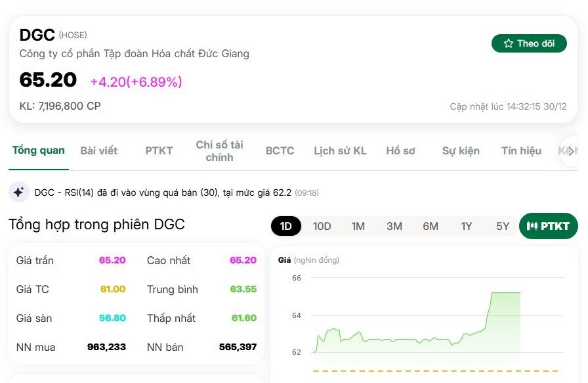Click the RSI(14) oversold signal message
This screenshot has width=588, height=383.
(x=177, y=192)
